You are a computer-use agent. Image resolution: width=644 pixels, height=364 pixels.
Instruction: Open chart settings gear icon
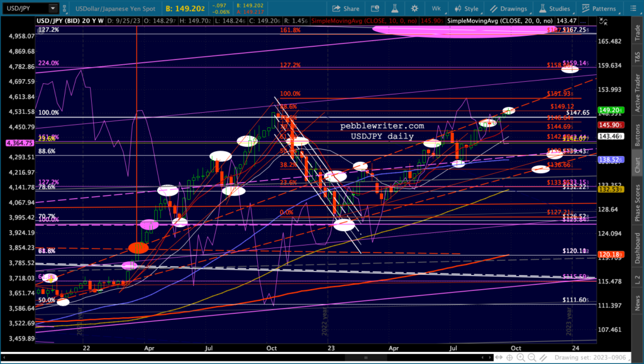[414, 8]
